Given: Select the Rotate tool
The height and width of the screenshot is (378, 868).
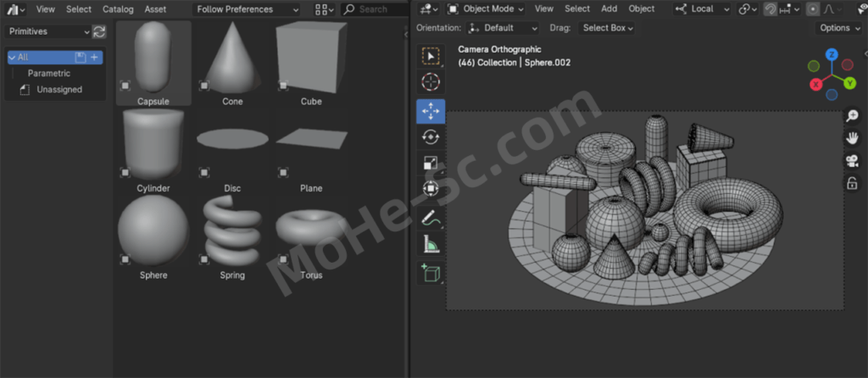Looking at the screenshot, I should pos(431,137).
